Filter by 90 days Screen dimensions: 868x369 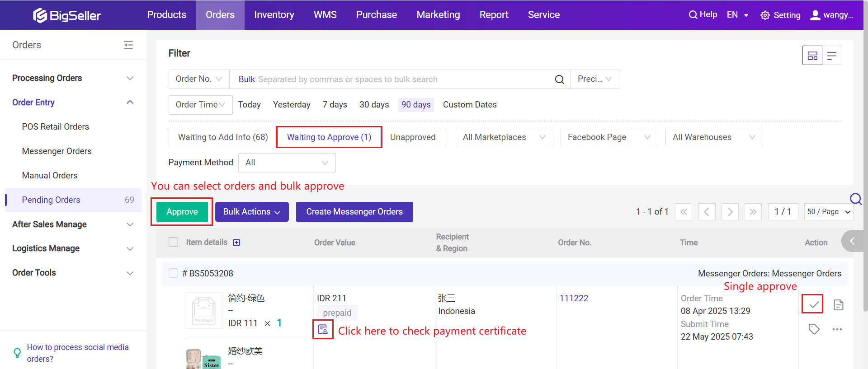point(416,105)
